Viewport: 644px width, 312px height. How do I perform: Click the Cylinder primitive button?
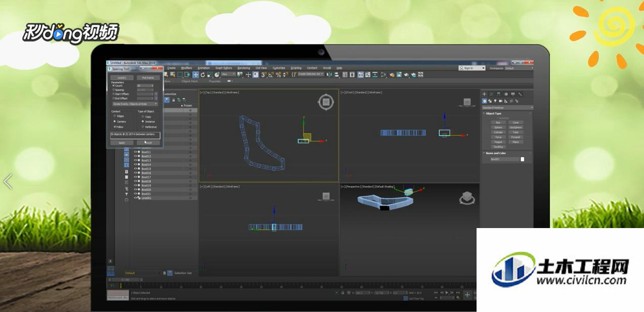pyautogui.click(x=498, y=132)
